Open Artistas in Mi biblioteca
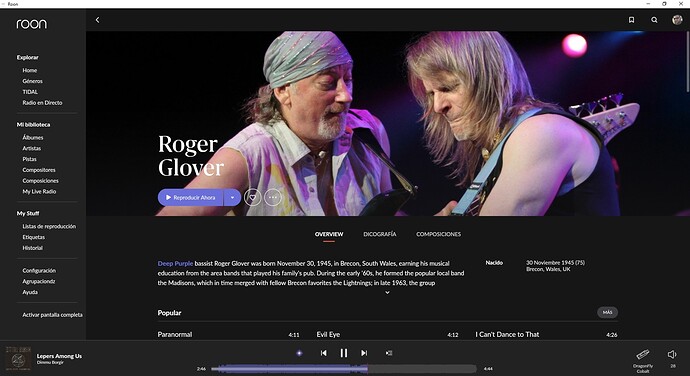The image size is (690, 376). (x=32, y=148)
